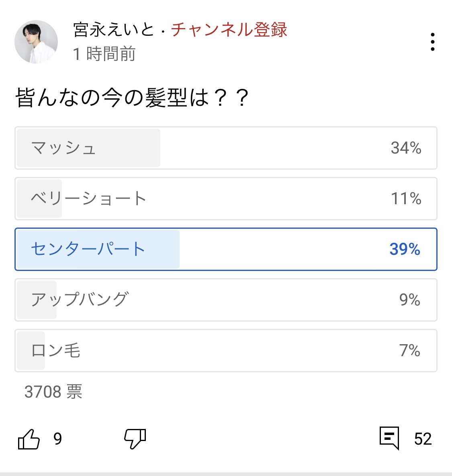Screen dimensions: 452x476
Task: Choose the アップバング poll option
Action: (226, 300)
